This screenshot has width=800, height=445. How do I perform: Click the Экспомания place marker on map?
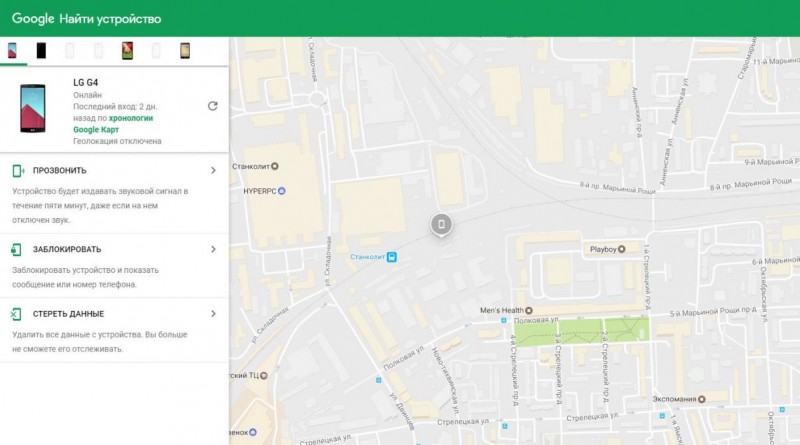[702, 399]
